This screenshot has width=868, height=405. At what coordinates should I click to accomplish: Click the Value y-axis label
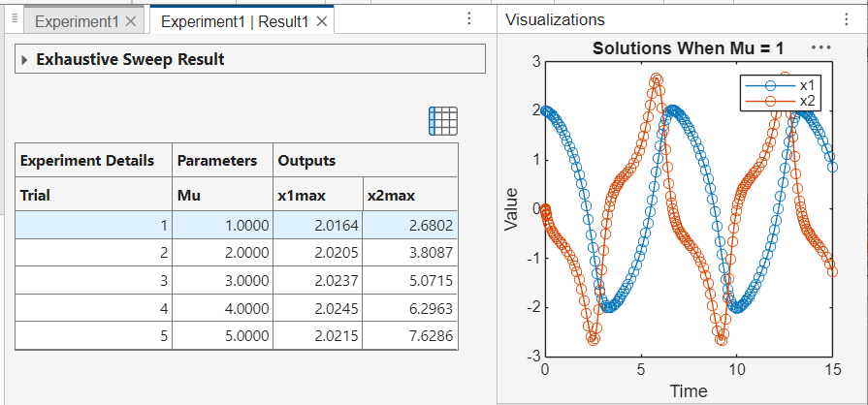[x=511, y=209]
